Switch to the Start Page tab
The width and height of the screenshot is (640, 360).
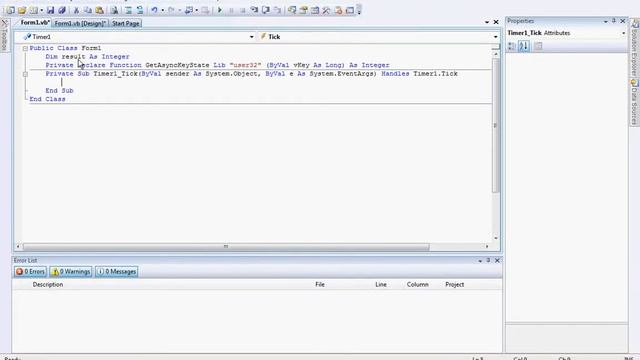(x=126, y=23)
